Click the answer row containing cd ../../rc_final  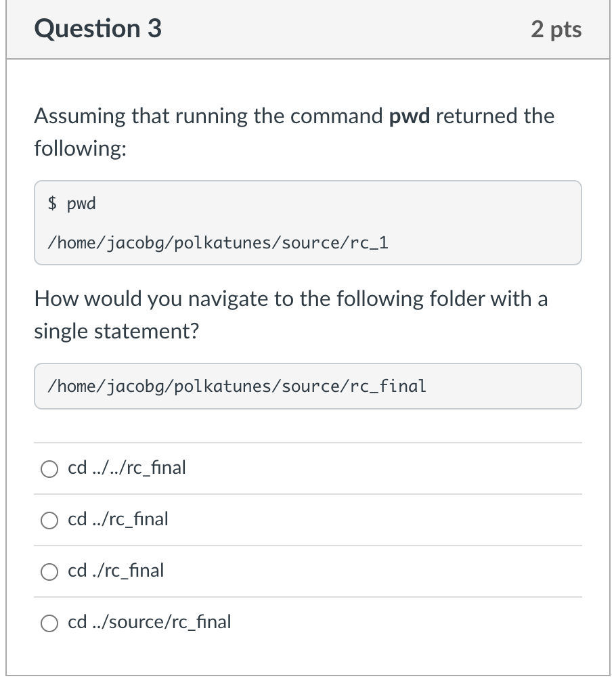click(308, 468)
